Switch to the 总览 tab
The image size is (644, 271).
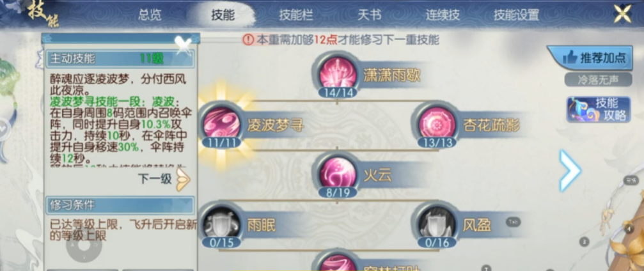pyautogui.click(x=150, y=15)
